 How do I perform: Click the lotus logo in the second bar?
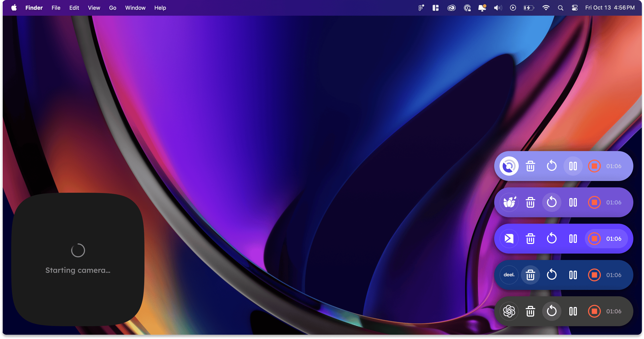click(509, 202)
